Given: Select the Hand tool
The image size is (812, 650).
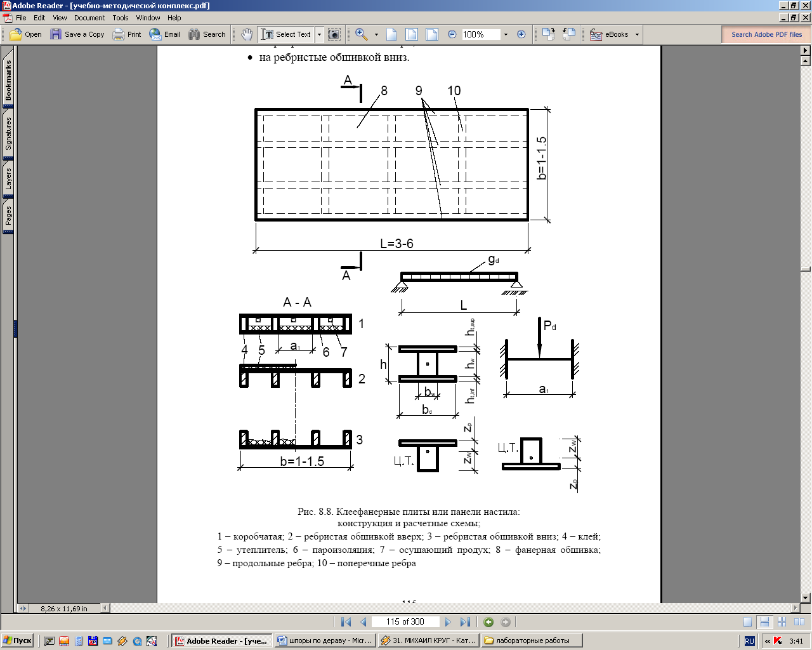Looking at the screenshot, I should [247, 34].
